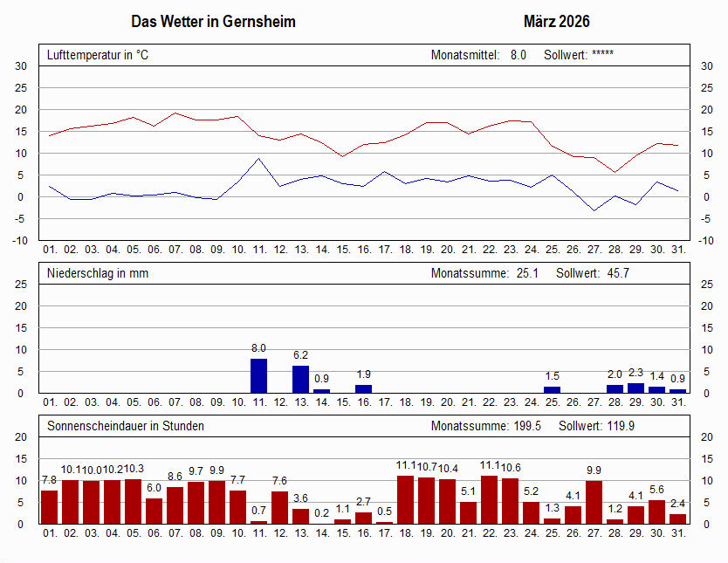Click the 1.9 precipitation bar on day 16

(363, 389)
